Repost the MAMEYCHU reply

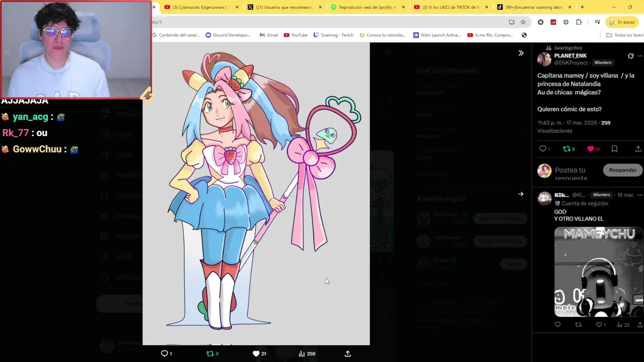coord(578,325)
